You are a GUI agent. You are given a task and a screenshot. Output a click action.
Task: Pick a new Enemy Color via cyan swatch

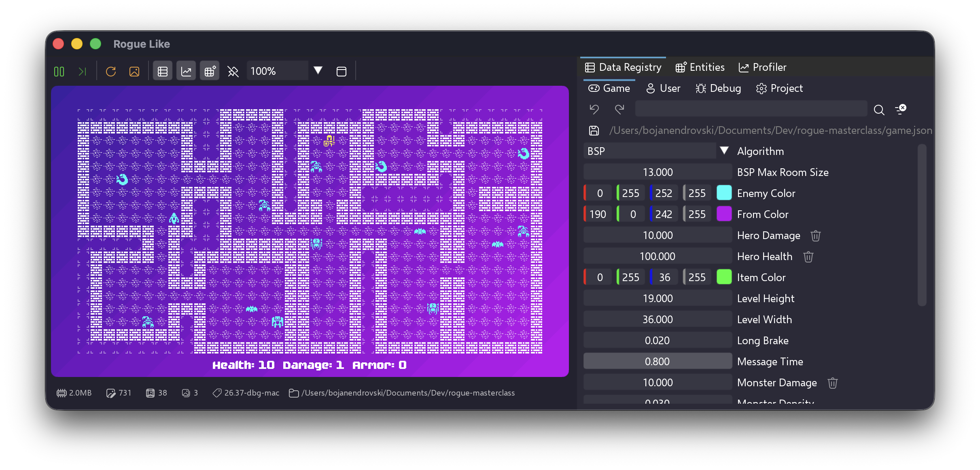coord(725,193)
